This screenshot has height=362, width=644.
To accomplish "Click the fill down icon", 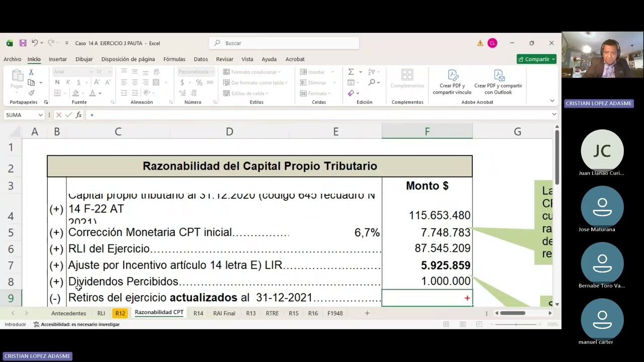I will (x=351, y=82).
